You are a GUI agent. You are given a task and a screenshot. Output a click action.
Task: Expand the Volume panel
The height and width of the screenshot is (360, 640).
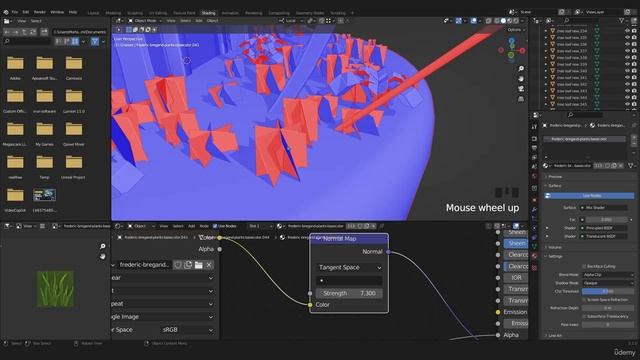tap(555, 247)
